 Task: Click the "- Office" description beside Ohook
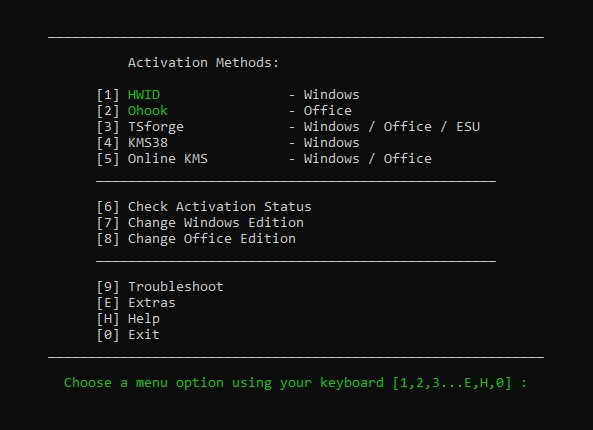[x=320, y=110]
